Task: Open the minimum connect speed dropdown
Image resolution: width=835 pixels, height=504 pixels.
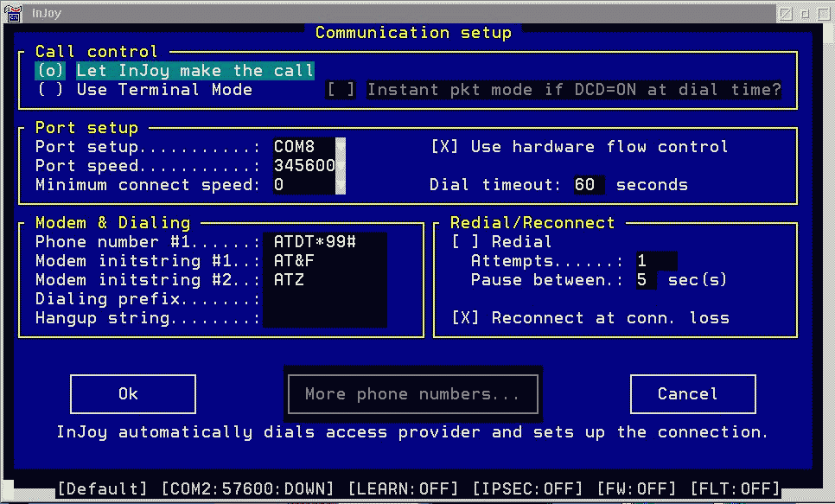Action: [341, 185]
